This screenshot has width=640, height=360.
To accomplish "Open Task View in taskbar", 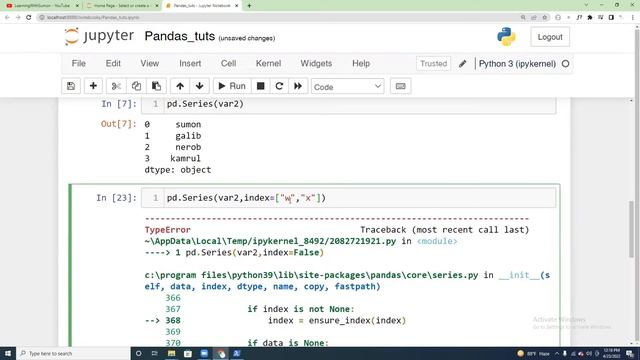I will coord(155,353).
